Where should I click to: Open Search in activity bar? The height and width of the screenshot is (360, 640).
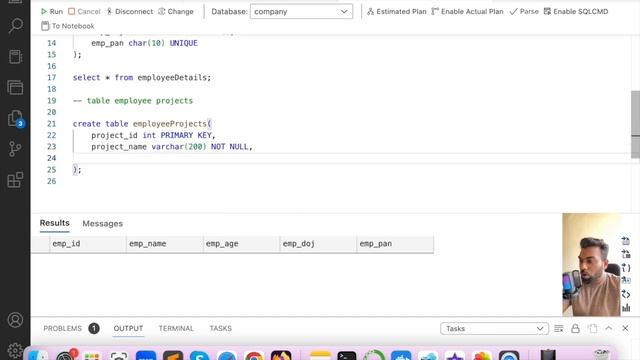(15, 26)
